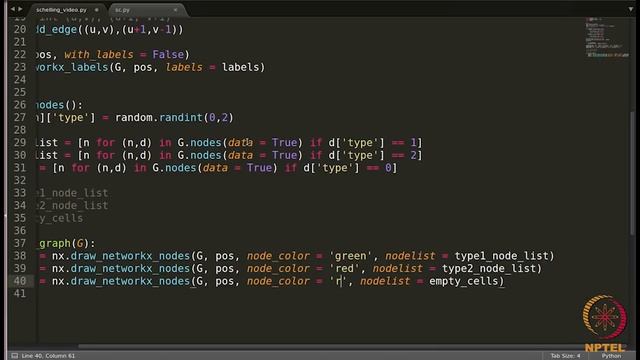Place cursor in 'green' string on line 38
The height and width of the screenshot is (360, 640).
pos(351,256)
